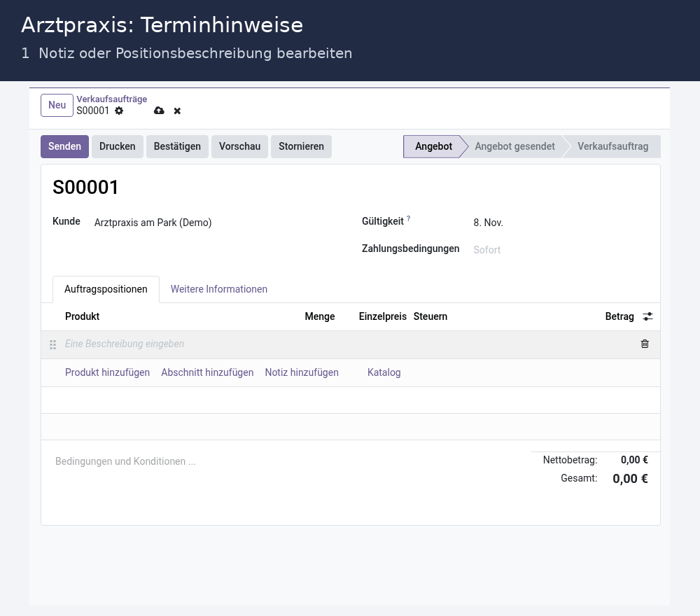Open the gear actions menu beside S00001

coord(119,111)
